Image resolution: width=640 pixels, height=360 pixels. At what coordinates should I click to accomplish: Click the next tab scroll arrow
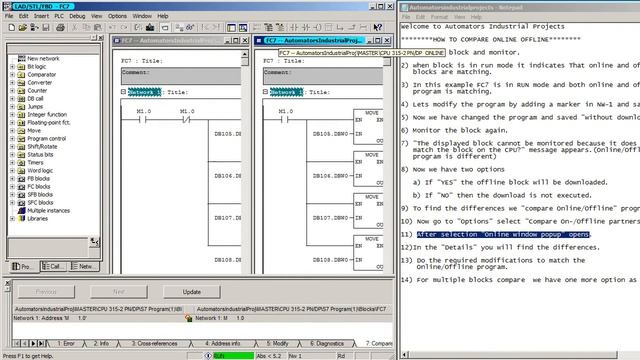pos(33,344)
